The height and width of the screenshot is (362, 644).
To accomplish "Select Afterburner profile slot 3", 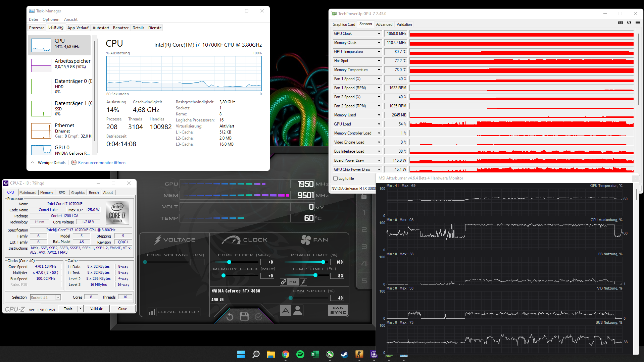I will click(x=364, y=247).
